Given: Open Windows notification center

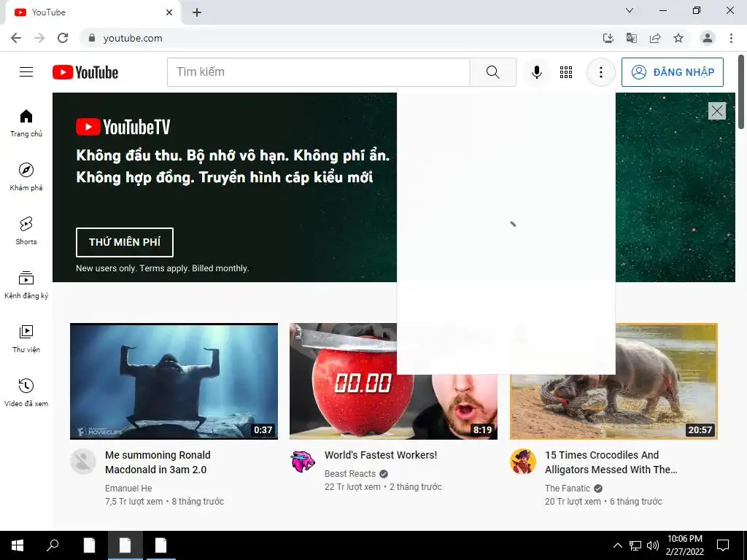Looking at the screenshot, I should pyautogui.click(x=723, y=545).
